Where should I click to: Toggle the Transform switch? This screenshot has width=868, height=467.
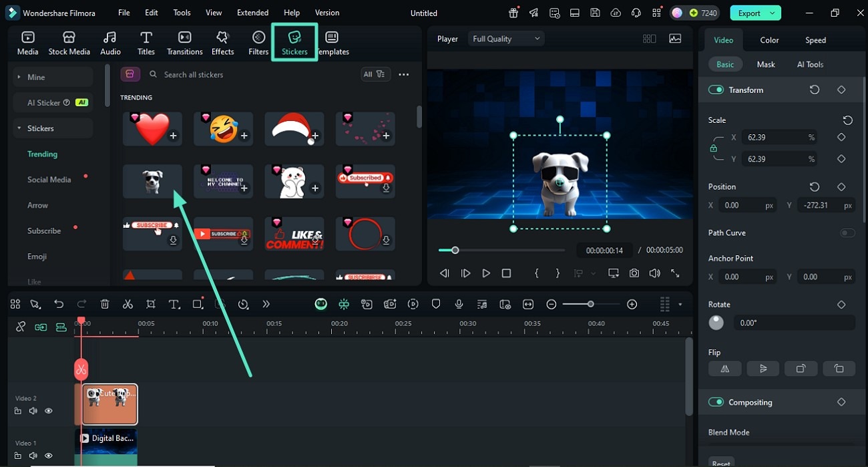click(x=716, y=90)
